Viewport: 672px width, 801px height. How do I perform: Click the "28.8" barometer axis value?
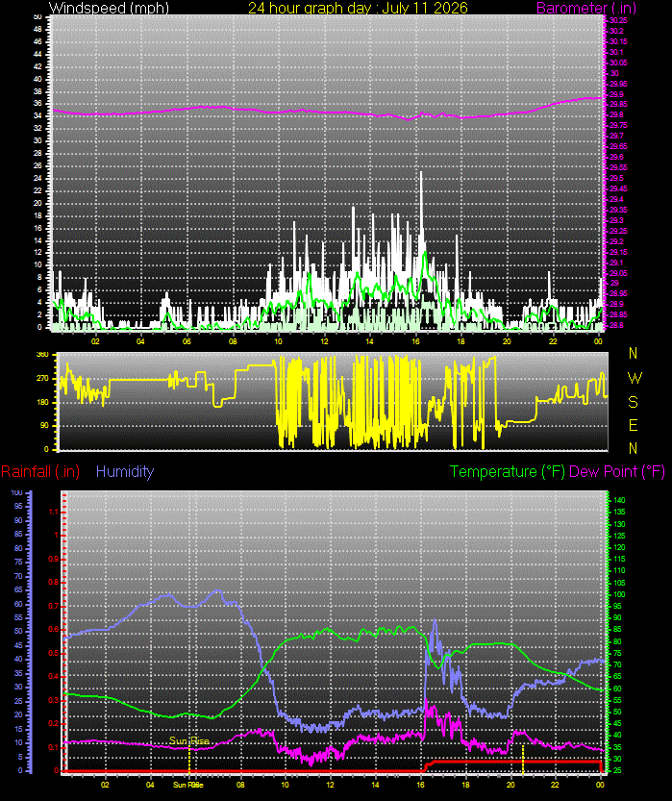tap(616, 325)
